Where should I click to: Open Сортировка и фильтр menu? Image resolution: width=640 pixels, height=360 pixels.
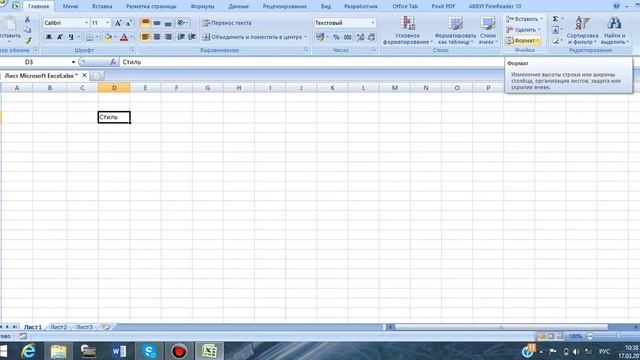tap(582, 30)
